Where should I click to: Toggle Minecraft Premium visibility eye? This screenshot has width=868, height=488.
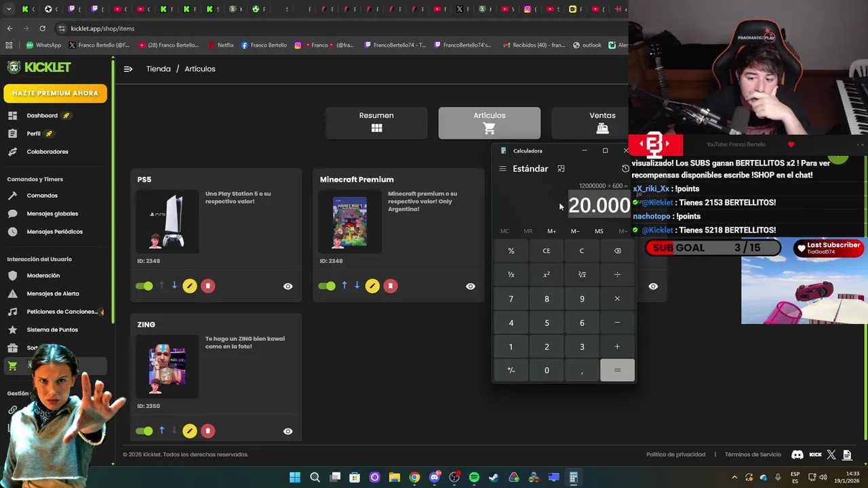[470, 286]
